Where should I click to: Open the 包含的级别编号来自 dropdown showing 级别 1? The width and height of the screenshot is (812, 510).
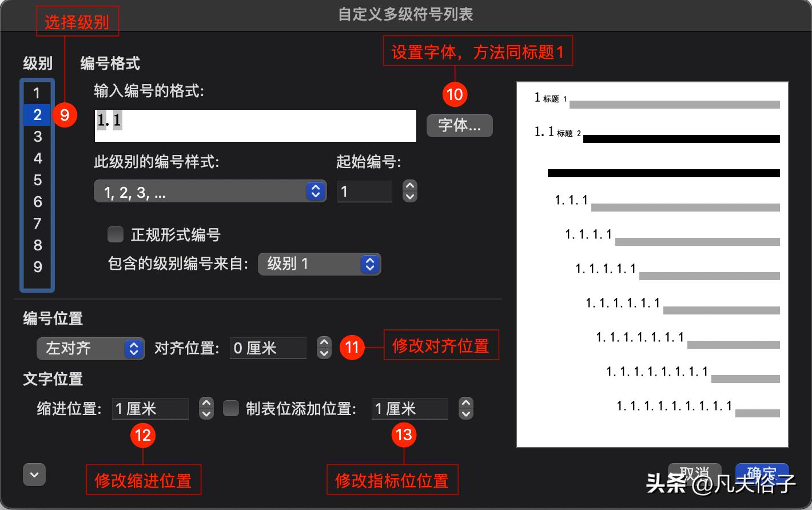(319, 264)
